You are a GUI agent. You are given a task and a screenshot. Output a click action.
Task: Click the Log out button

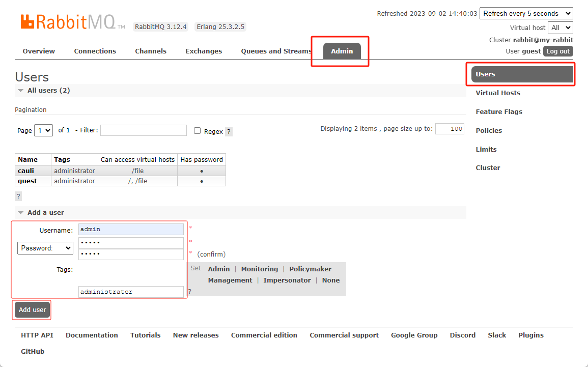pyautogui.click(x=558, y=51)
